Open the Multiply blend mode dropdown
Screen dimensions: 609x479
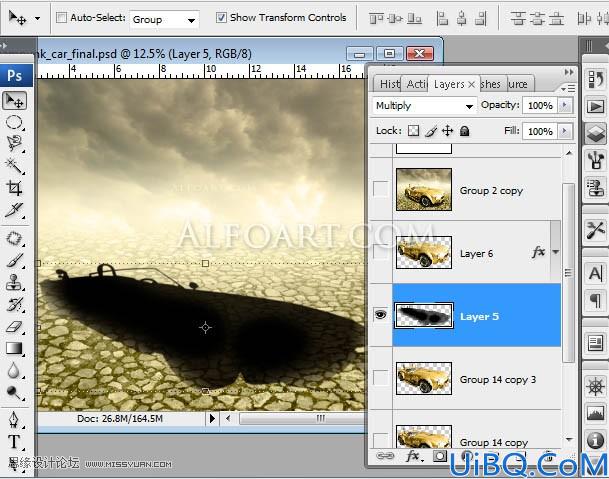(424, 106)
